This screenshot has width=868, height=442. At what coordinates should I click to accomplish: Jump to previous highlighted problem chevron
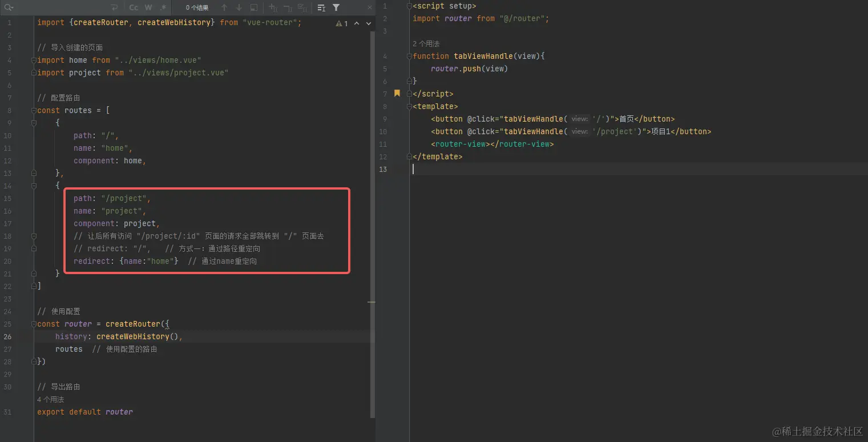(357, 23)
